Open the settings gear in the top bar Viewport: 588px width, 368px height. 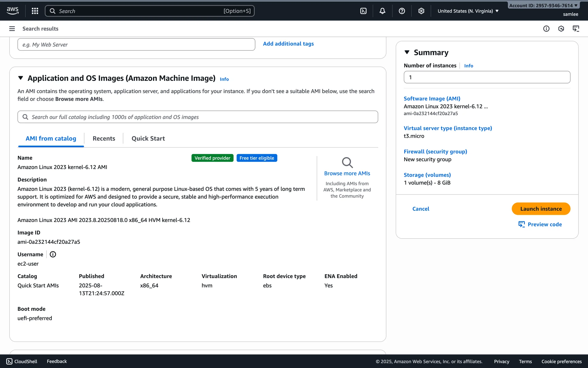(421, 11)
